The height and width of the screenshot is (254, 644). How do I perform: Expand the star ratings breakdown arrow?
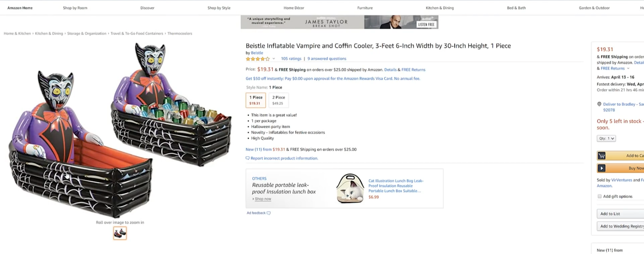(x=274, y=59)
